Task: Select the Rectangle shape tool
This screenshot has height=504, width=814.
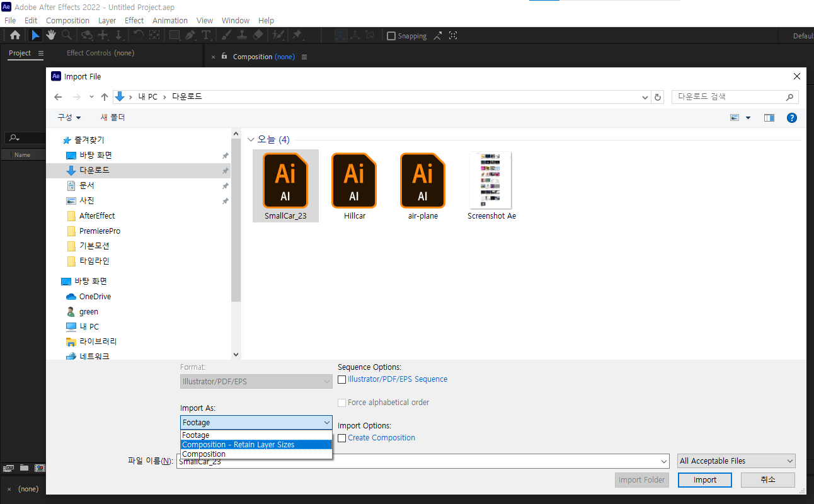Action: pos(175,36)
